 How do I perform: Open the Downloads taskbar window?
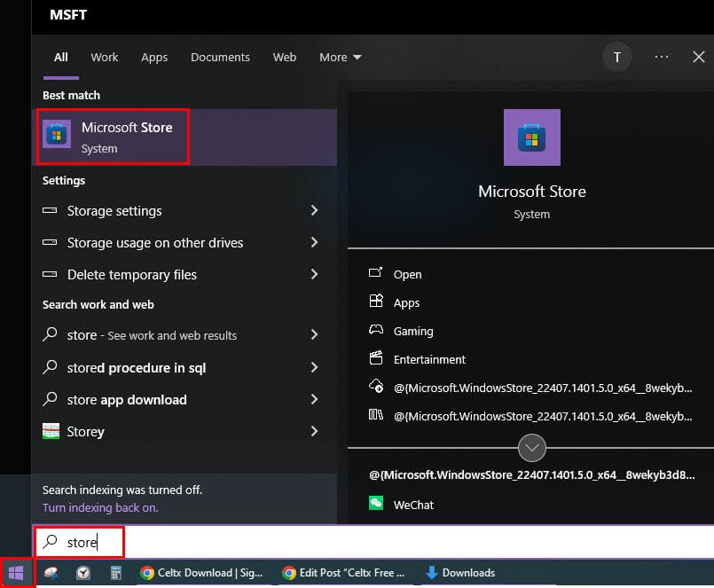tap(459, 573)
